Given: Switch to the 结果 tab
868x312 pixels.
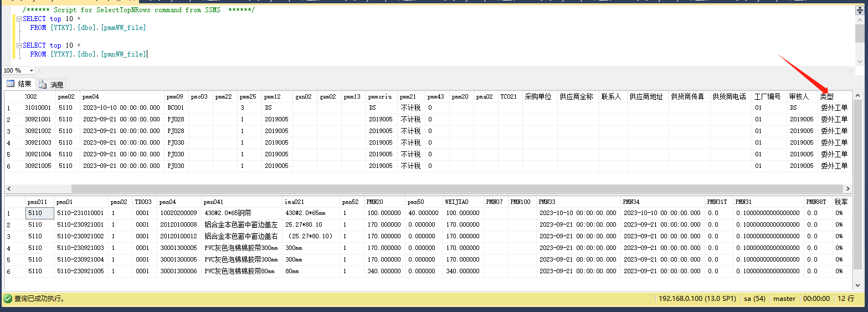Looking at the screenshot, I should pyautogui.click(x=19, y=84).
